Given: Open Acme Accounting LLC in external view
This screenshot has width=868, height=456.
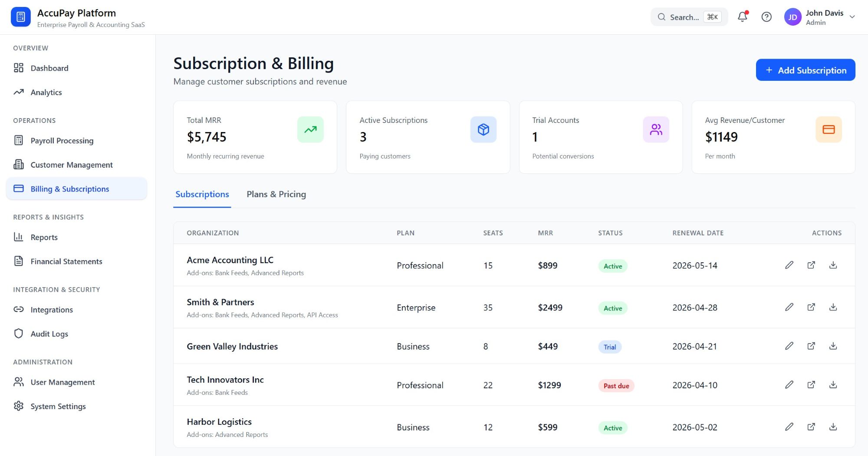Looking at the screenshot, I should (811, 265).
